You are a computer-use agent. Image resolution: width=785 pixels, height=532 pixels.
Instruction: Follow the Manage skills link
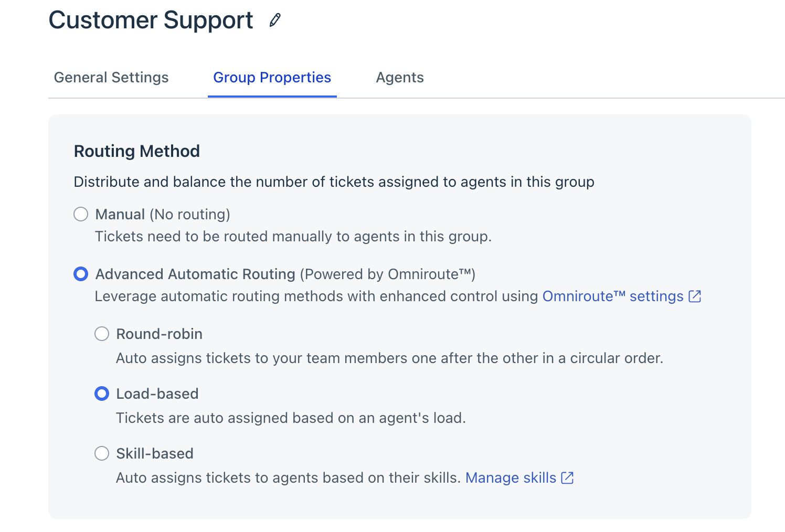point(511,478)
